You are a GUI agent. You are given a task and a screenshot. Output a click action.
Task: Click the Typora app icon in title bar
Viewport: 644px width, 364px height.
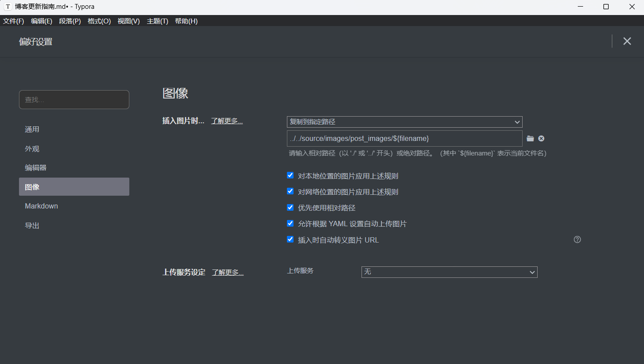pyautogui.click(x=8, y=7)
